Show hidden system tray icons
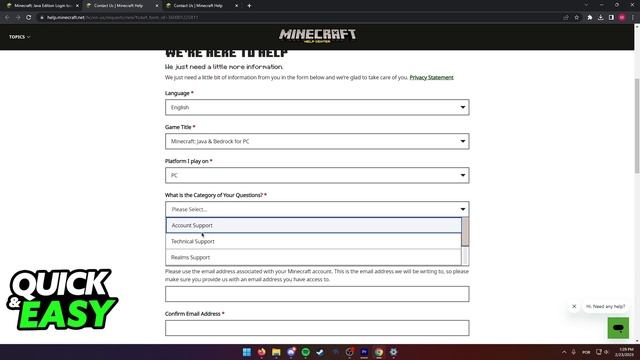640x360 pixels. point(564,352)
